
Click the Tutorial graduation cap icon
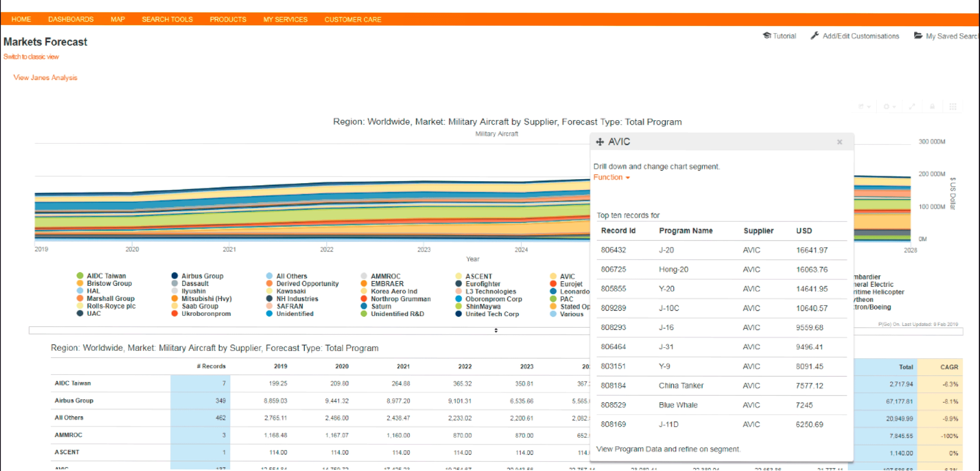(x=767, y=35)
